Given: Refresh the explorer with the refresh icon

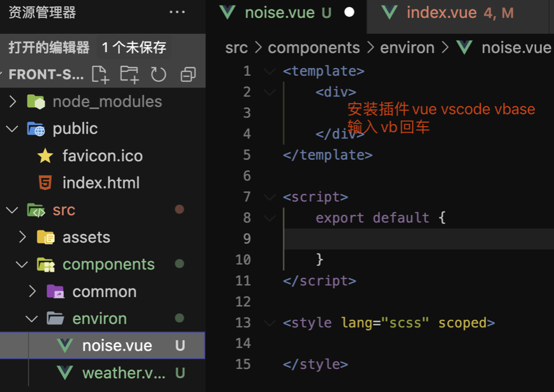Looking at the screenshot, I should click(x=158, y=74).
